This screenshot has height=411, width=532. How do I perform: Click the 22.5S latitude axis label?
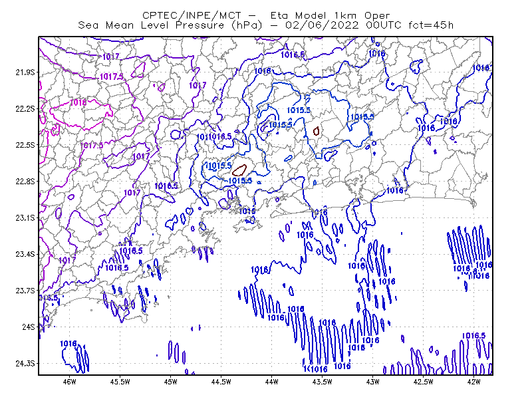pos(25,145)
